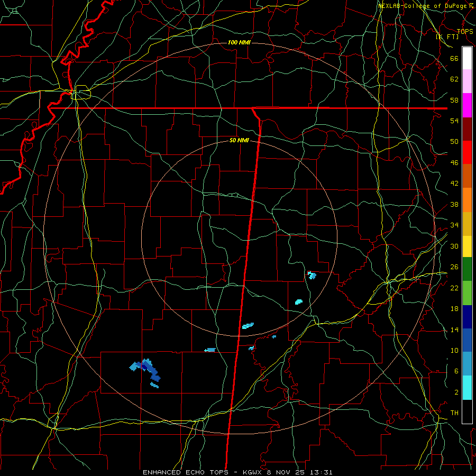Click the light pink legend swatch
Viewport: 476px width, 476px height.
point(467,81)
